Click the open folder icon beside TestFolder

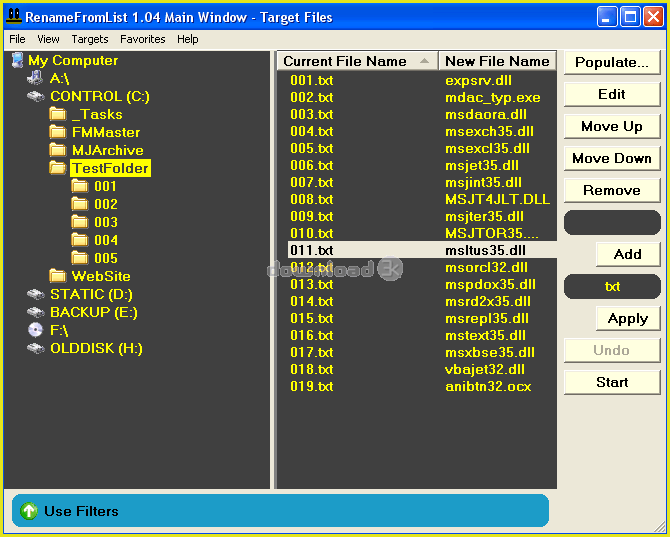[x=58, y=168]
